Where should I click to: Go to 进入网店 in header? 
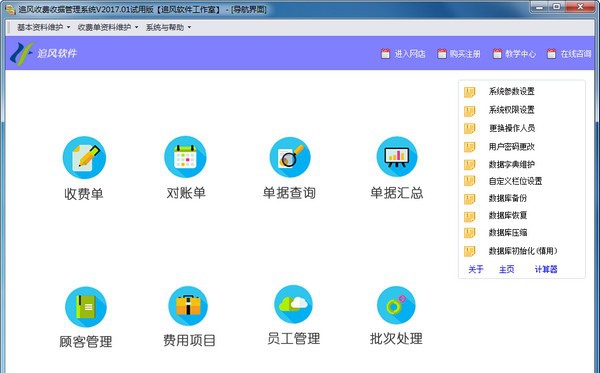[403, 54]
